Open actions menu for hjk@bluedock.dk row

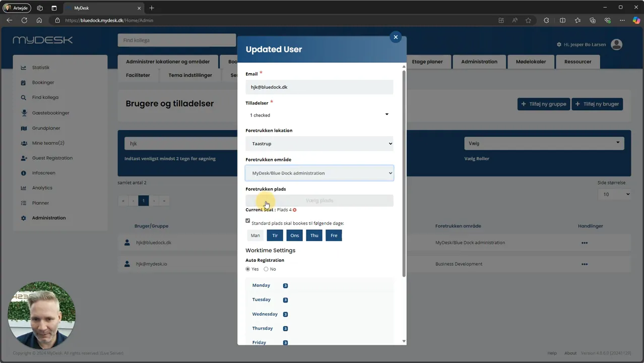pos(585,243)
